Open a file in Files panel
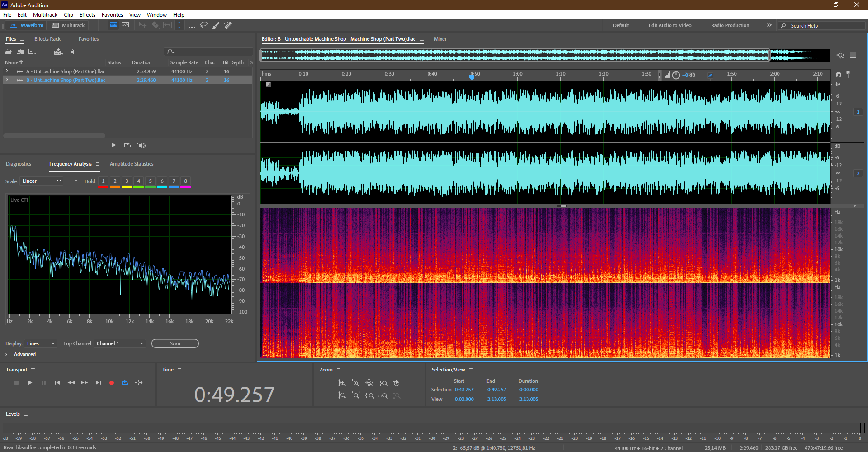 8,52
